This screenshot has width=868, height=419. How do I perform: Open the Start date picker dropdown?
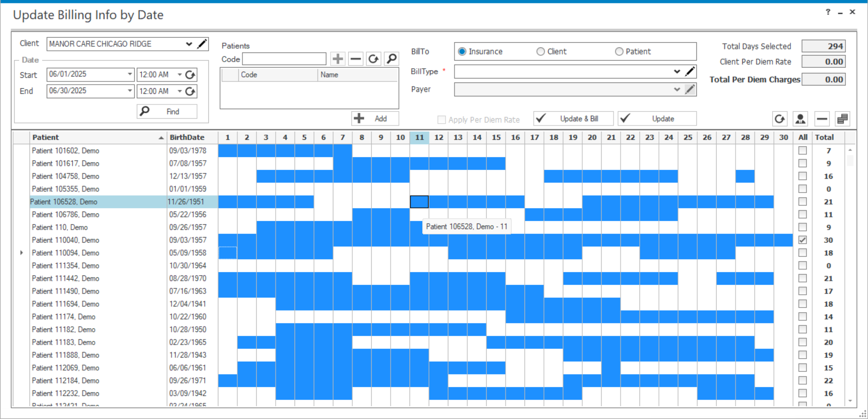(x=130, y=74)
